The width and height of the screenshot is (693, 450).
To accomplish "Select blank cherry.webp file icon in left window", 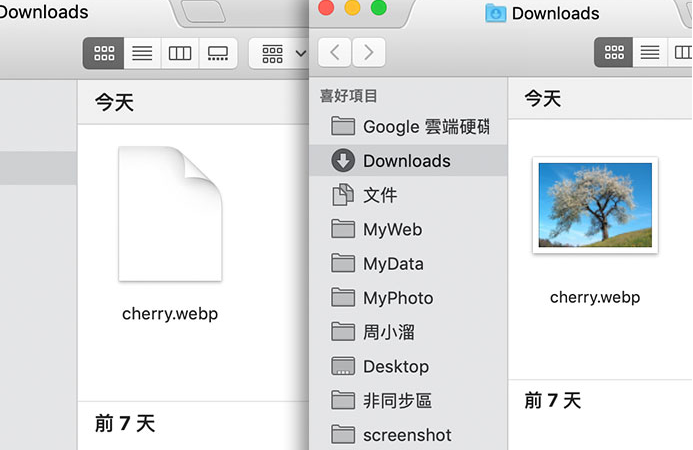I will point(170,214).
